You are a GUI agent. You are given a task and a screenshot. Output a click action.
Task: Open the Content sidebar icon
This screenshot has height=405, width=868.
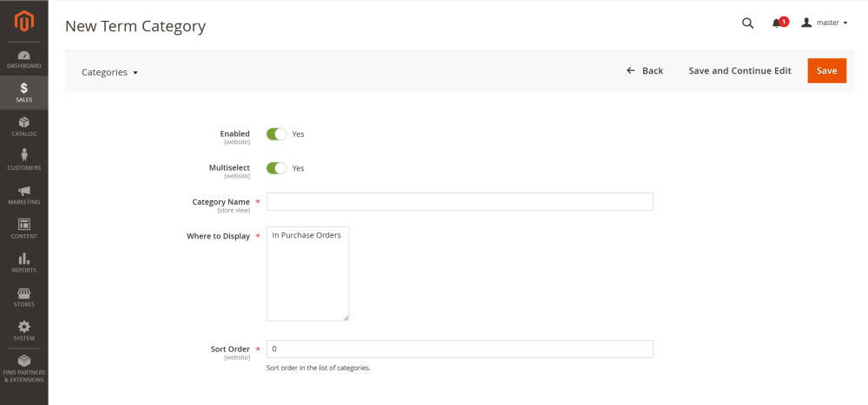pos(23,224)
